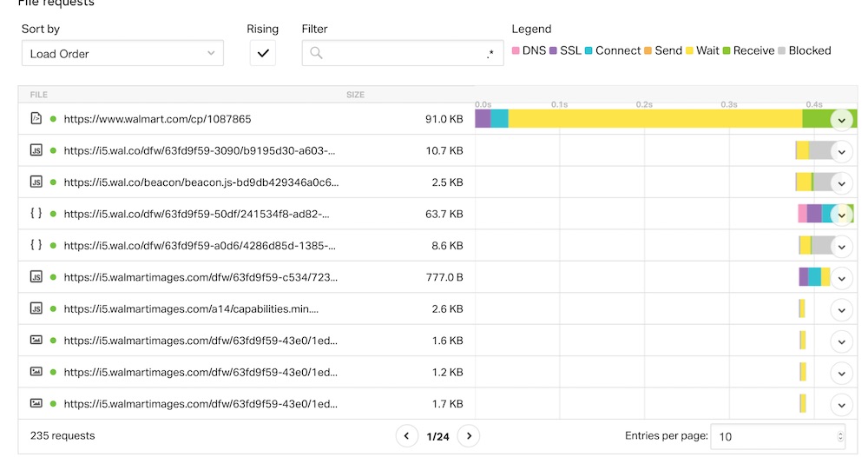Expand details for the 1.7 KB row

click(841, 404)
